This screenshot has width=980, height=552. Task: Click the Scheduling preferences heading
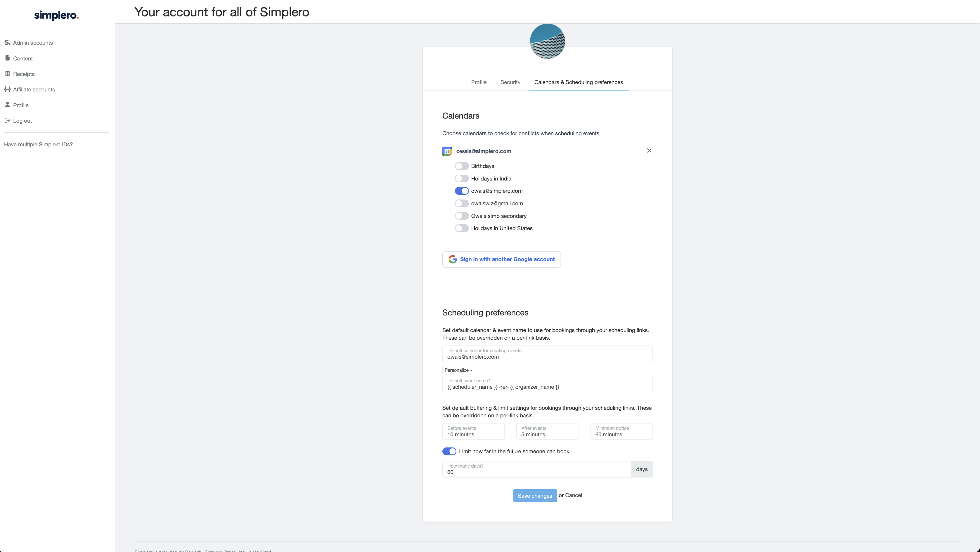tap(485, 313)
